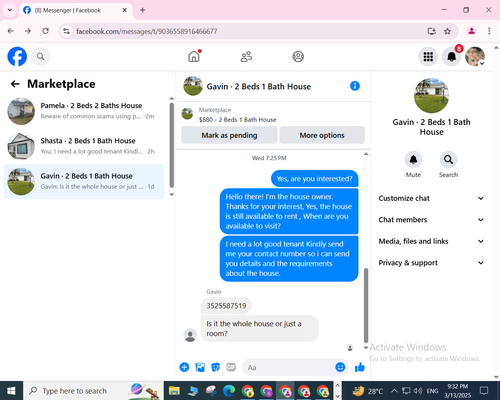
Task: Open the Chrome three-dot menu
Action: (489, 31)
